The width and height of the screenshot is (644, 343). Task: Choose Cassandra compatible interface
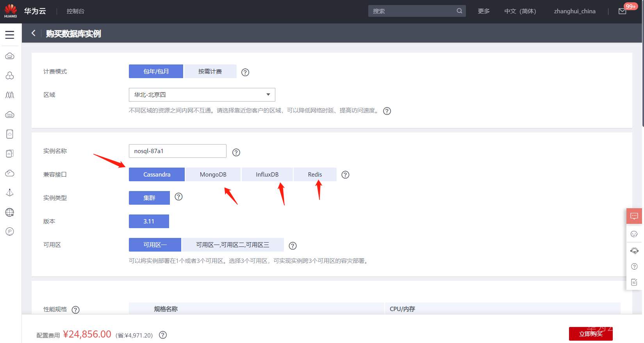coord(157,175)
